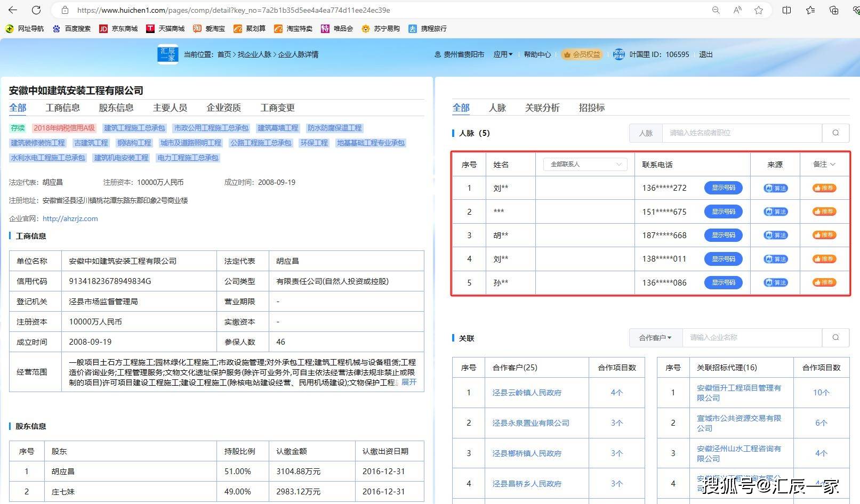Screen dimensions: 860x504
Task: Click 算法 source icon in 胡** row
Action: point(776,235)
